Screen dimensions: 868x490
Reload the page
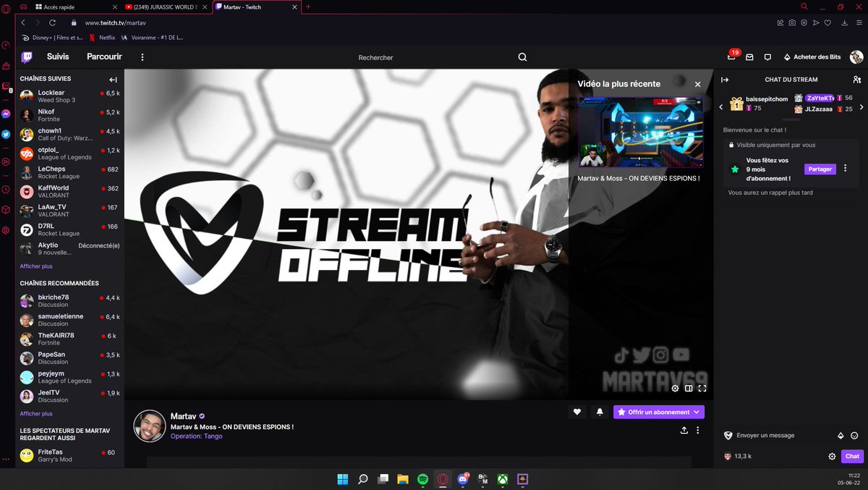52,22
